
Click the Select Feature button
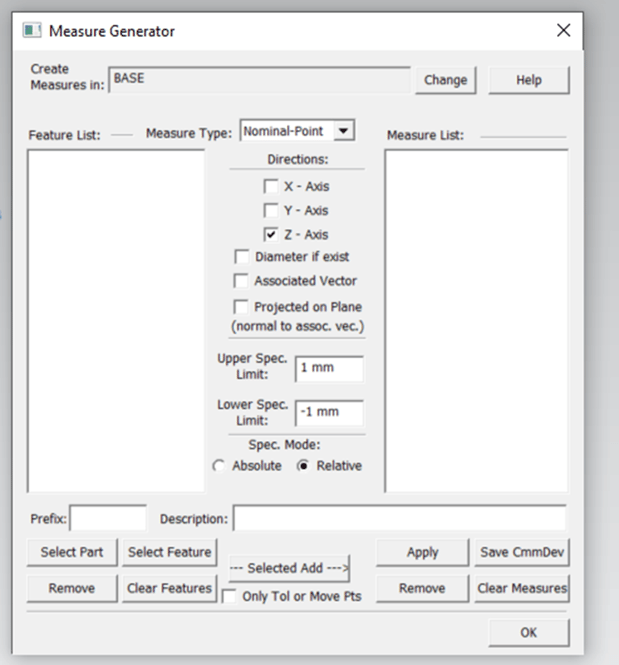click(170, 552)
